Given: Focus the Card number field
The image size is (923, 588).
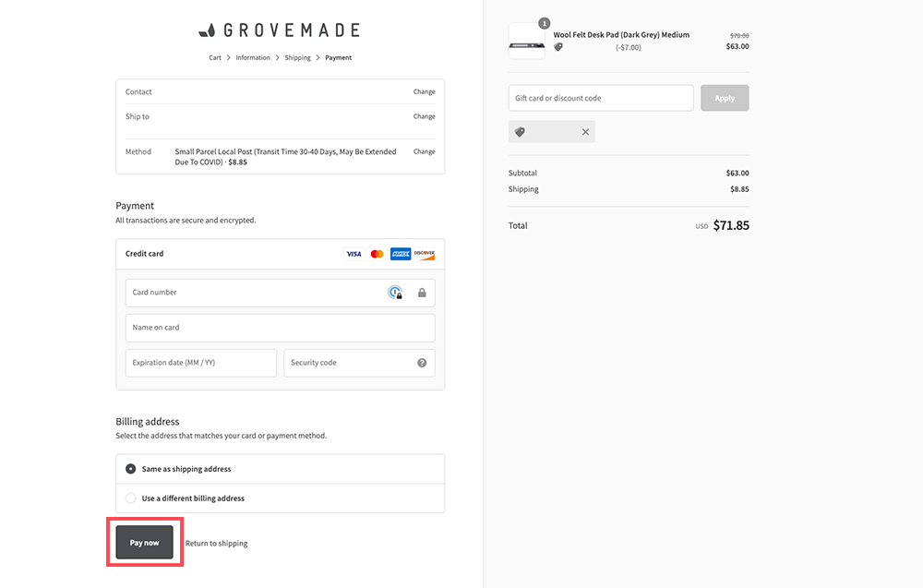Looking at the screenshot, I should 281,293.
